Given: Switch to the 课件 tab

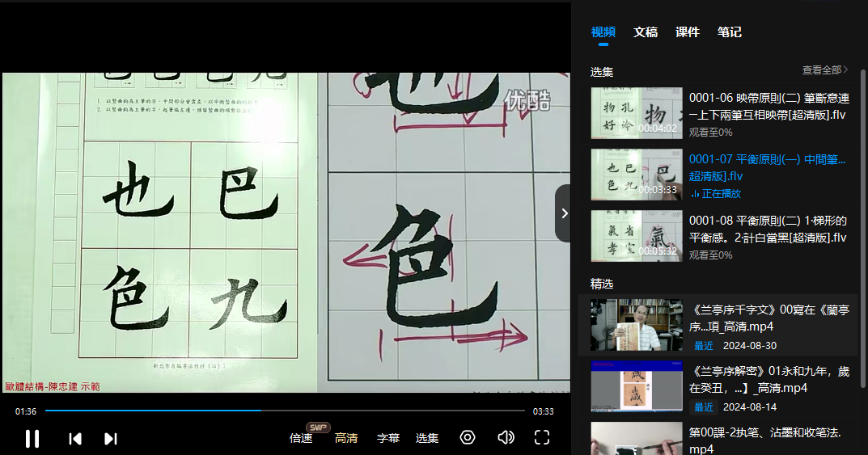Looking at the screenshot, I should click(x=688, y=32).
